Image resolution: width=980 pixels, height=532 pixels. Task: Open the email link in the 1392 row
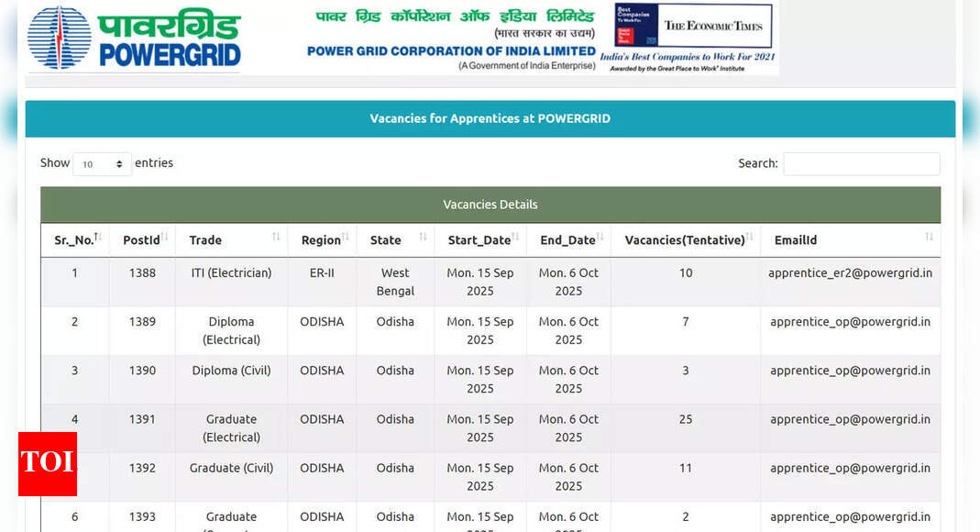850,468
